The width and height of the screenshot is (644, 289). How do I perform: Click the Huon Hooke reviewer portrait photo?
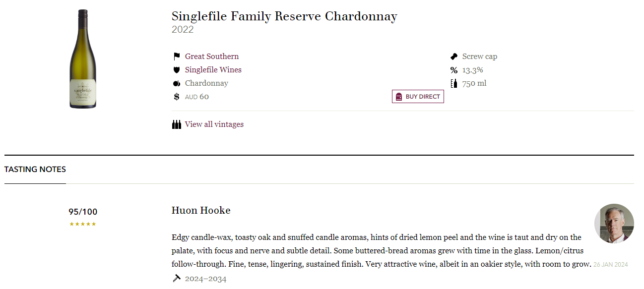614,224
